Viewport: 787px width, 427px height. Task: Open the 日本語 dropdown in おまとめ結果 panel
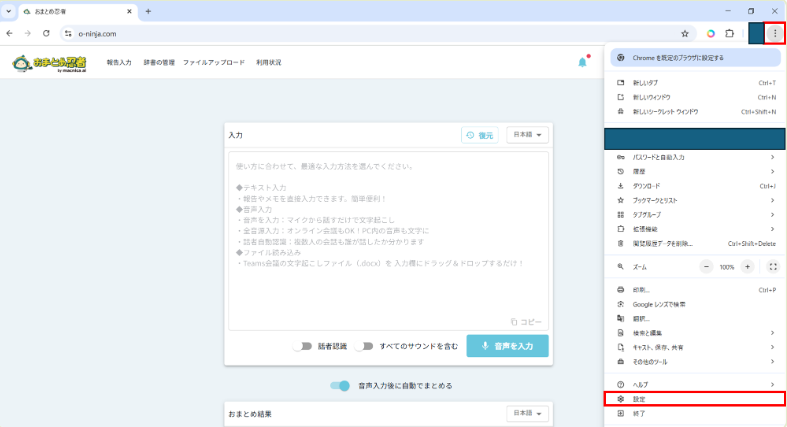pos(527,413)
